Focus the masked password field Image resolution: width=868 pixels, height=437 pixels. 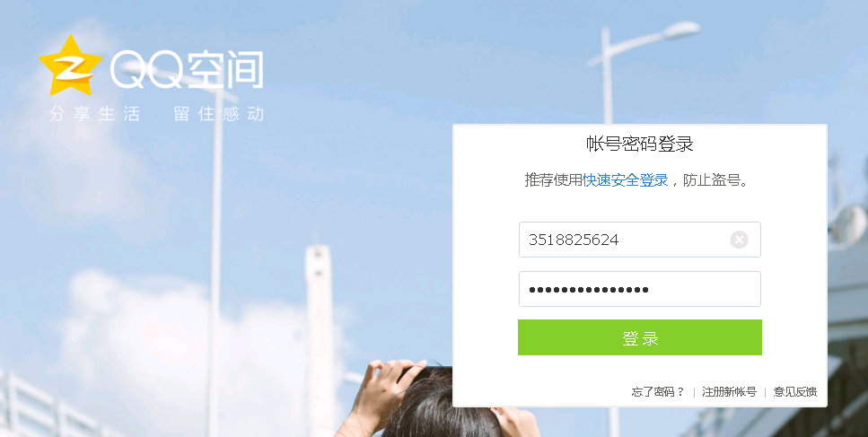(639, 289)
